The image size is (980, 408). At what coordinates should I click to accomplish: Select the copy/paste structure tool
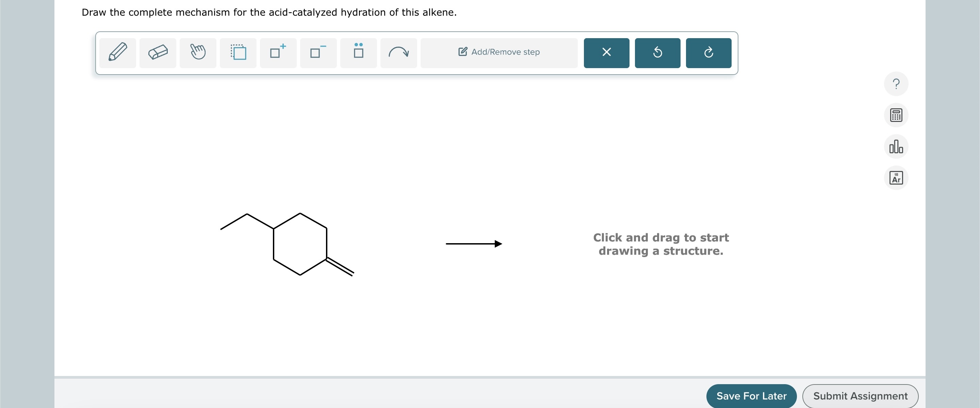point(238,52)
